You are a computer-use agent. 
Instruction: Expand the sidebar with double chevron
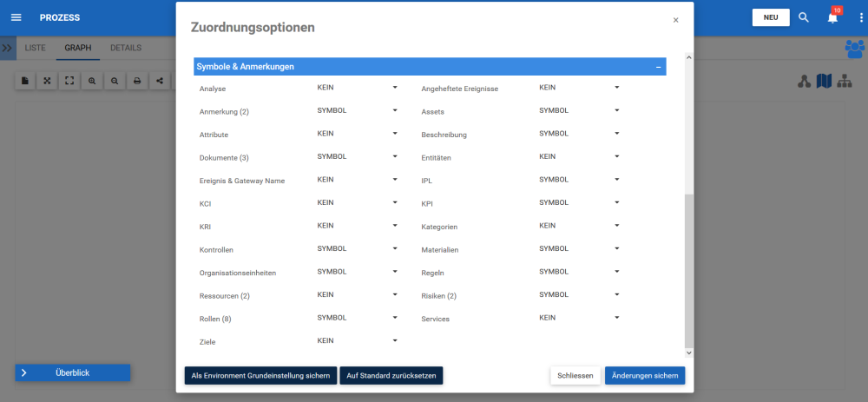pyautogui.click(x=7, y=48)
